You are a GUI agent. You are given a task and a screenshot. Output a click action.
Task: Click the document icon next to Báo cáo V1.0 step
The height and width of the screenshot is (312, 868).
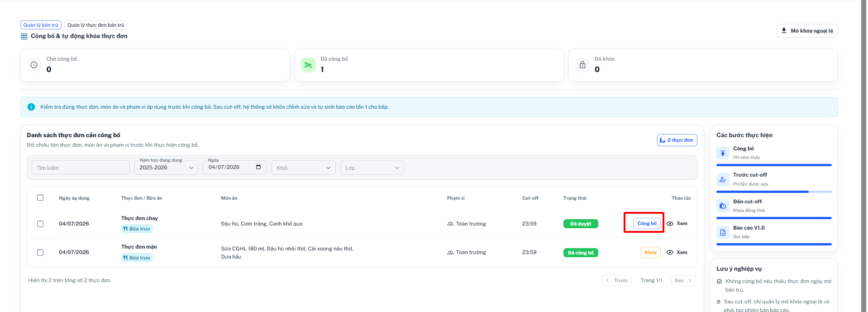(x=723, y=232)
